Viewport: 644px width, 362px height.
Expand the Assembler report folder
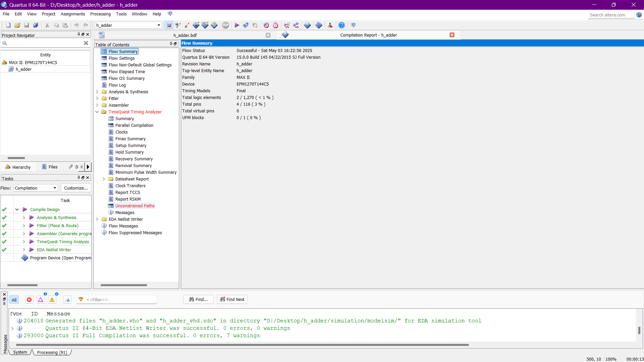pyautogui.click(x=97, y=105)
